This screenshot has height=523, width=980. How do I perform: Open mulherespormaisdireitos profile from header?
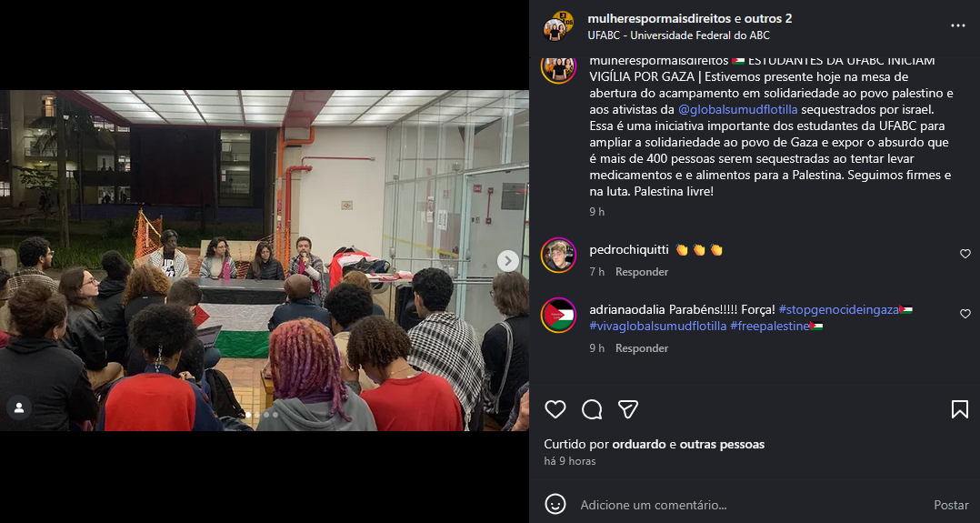click(x=650, y=19)
